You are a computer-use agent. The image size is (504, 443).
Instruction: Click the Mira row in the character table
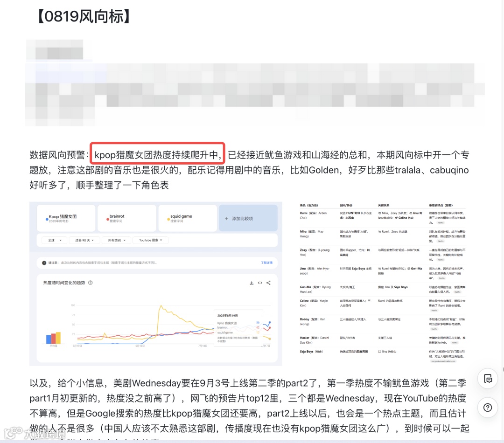click(383, 236)
